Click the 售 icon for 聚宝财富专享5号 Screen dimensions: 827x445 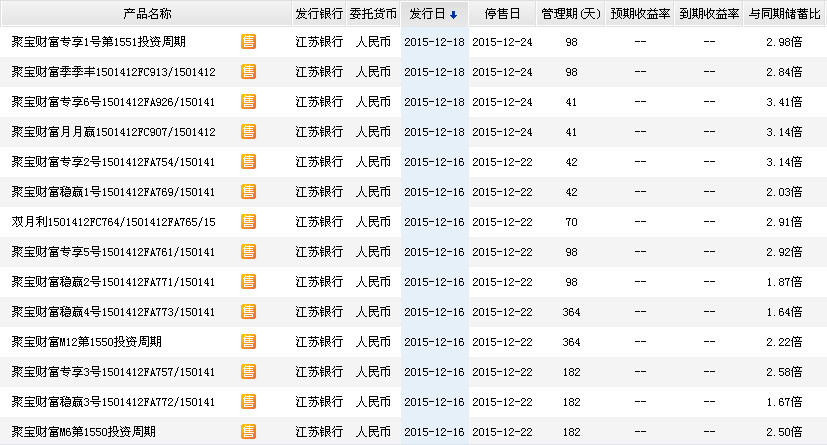[x=248, y=252]
